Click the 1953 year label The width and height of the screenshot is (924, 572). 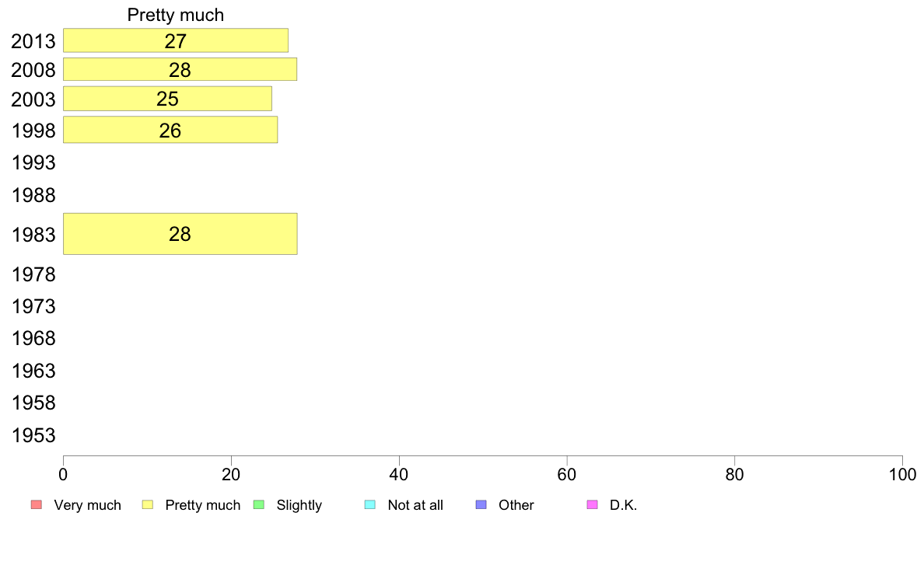point(33,435)
